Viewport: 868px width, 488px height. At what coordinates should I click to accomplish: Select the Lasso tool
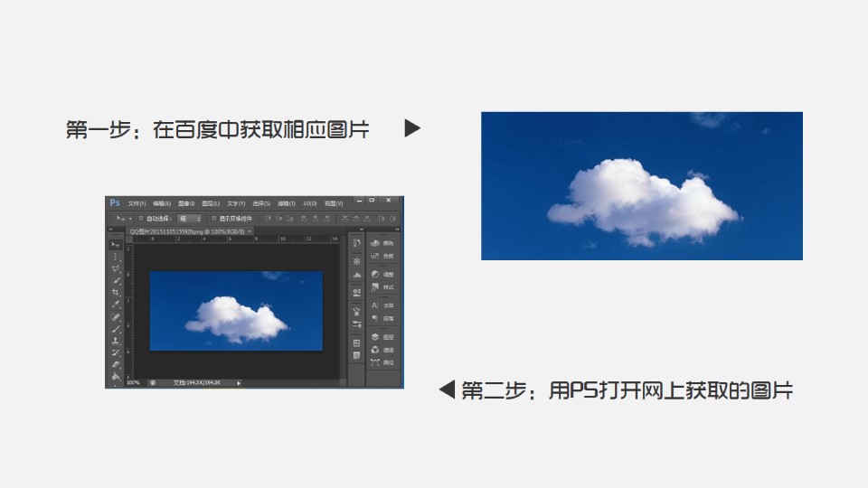pos(116,269)
